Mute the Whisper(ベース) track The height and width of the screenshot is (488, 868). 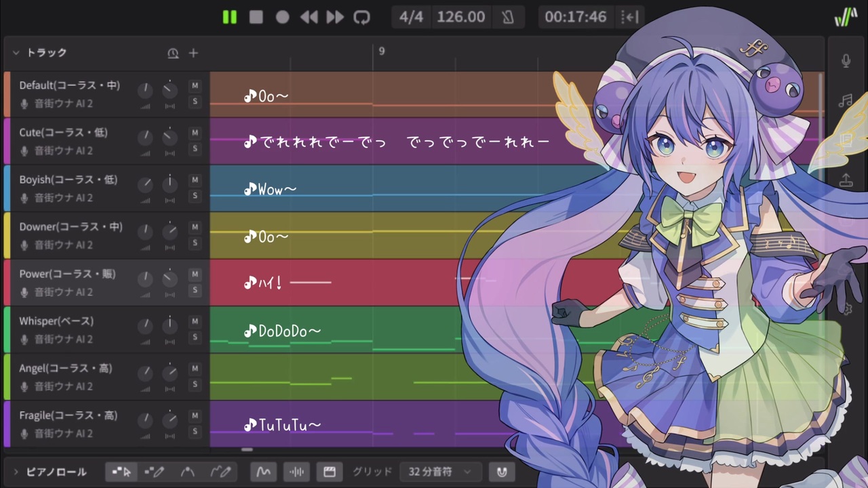tap(195, 321)
